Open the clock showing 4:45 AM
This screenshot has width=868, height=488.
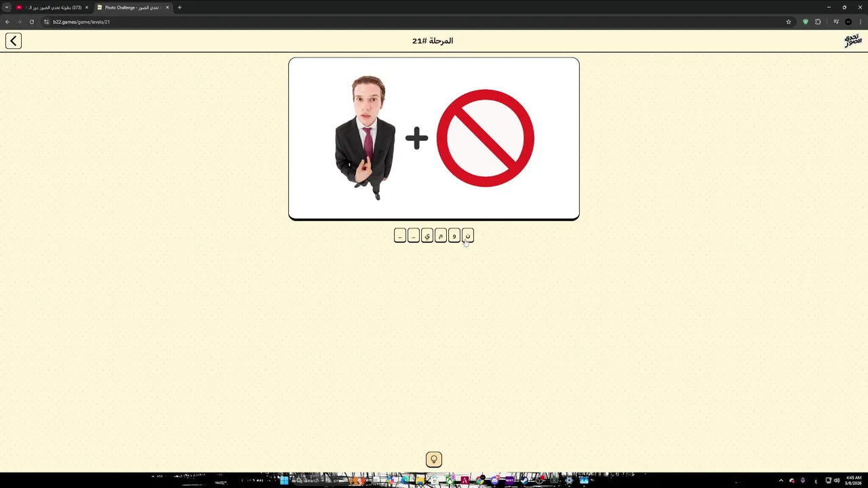click(854, 481)
